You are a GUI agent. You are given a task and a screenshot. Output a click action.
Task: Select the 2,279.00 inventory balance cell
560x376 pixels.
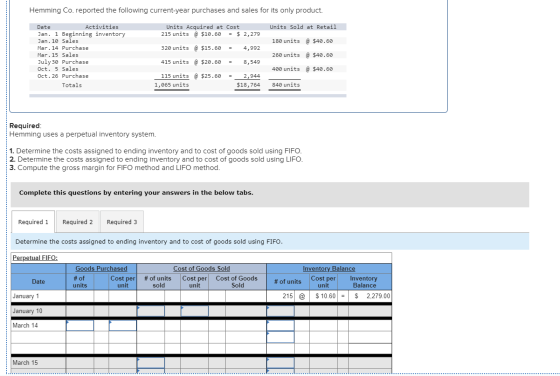(370, 296)
